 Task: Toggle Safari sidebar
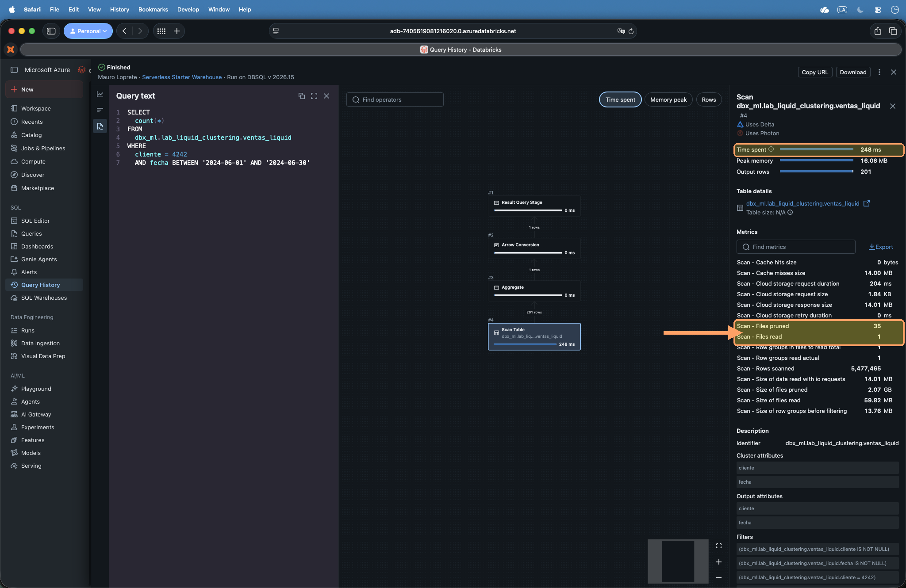pos(51,31)
